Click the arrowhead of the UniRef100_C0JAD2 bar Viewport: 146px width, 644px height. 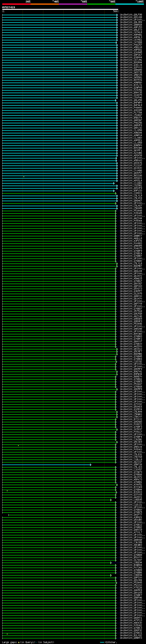coord(114,183)
